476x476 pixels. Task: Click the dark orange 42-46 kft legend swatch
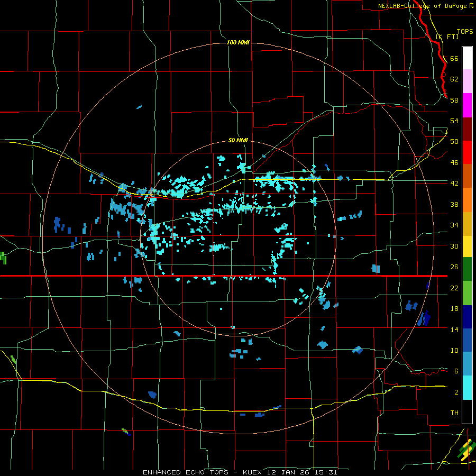pos(467,176)
